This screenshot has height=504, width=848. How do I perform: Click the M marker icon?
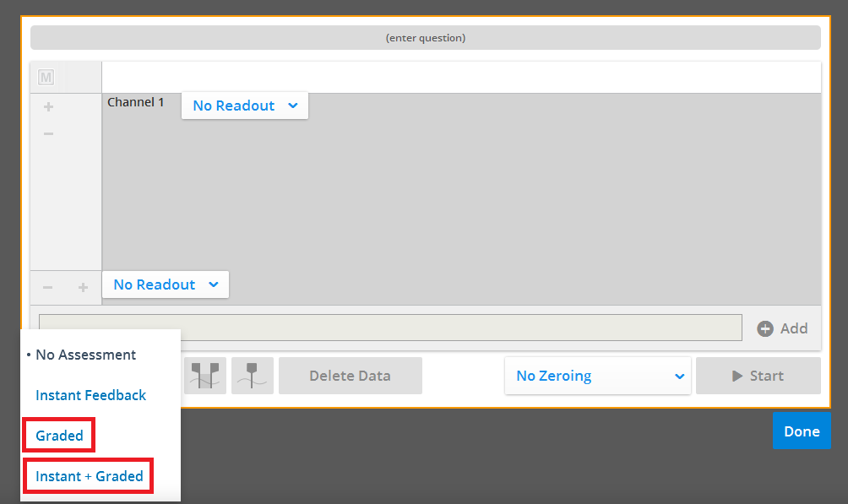coord(46,78)
